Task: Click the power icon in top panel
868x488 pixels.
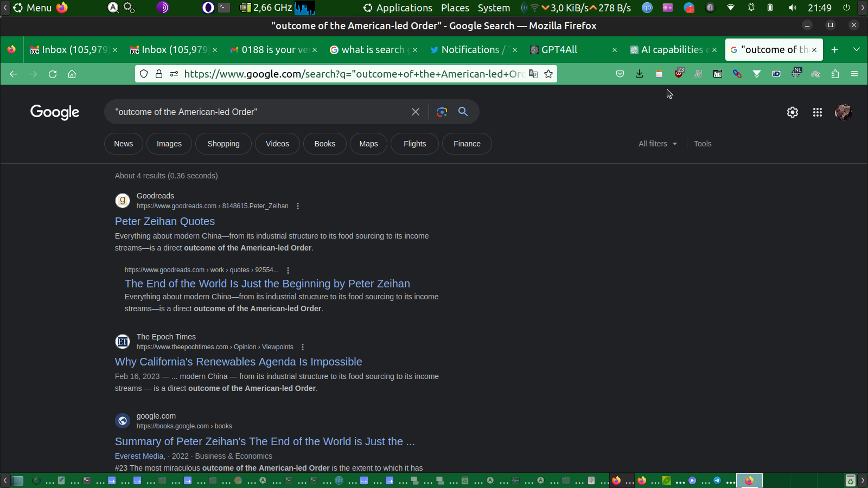Action: pyautogui.click(x=846, y=8)
